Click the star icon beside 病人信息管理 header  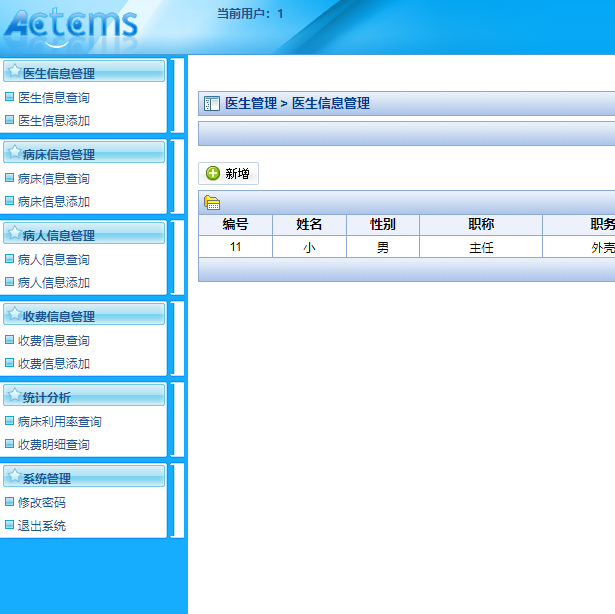(15, 233)
